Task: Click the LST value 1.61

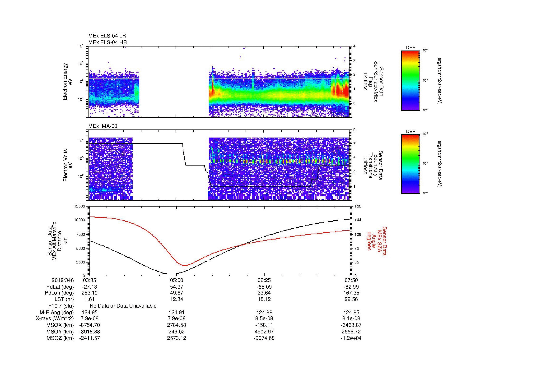Action: 90,299
